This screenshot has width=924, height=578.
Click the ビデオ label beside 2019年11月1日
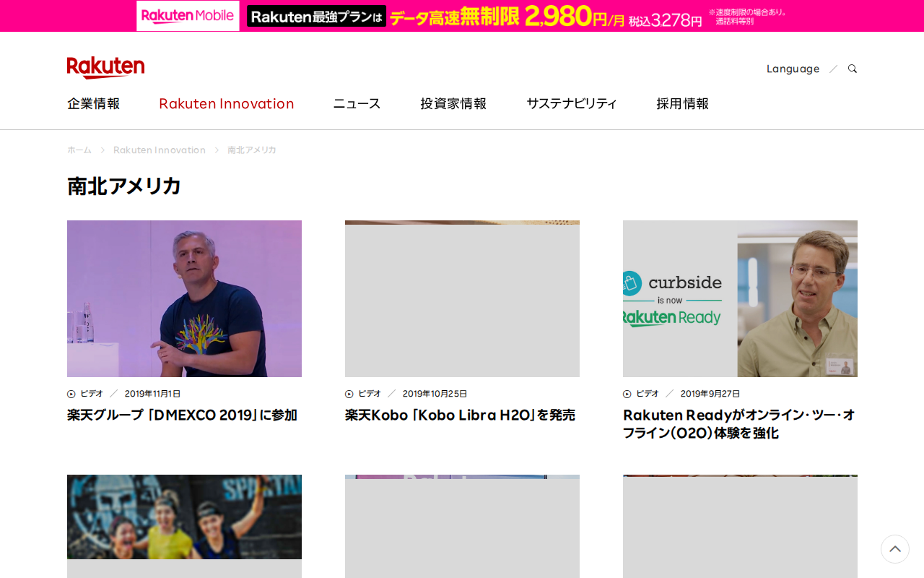(x=92, y=394)
